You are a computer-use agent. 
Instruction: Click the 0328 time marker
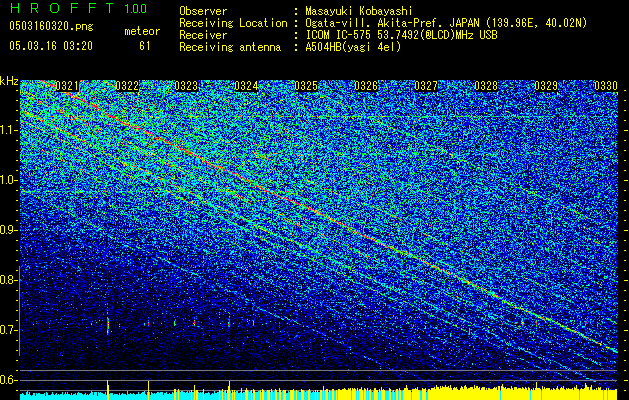(486, 86)
